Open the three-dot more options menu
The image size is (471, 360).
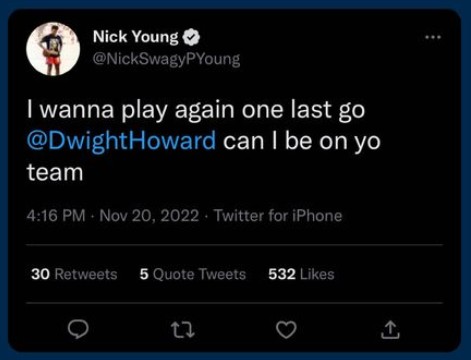point(433,37)
